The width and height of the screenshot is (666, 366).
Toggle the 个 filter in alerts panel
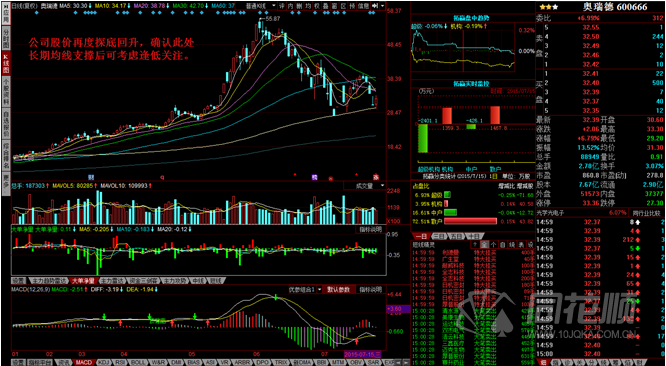[x=494, y=245]
